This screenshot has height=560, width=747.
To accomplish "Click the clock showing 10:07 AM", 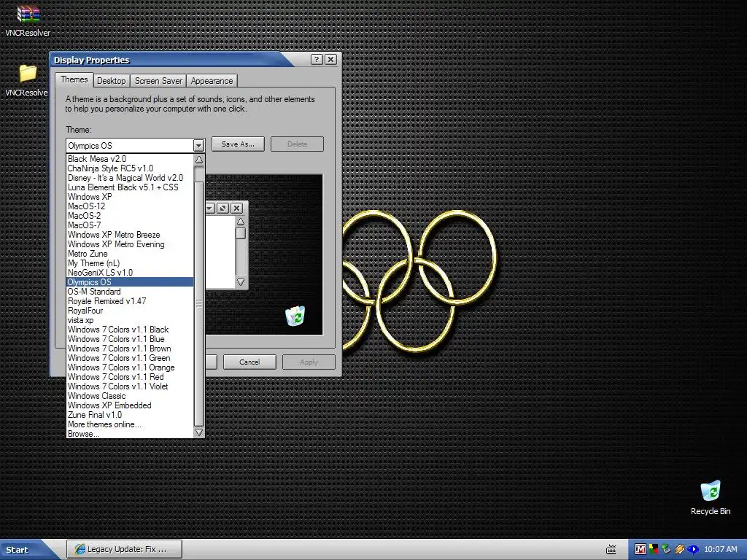I will pos(720,550).
